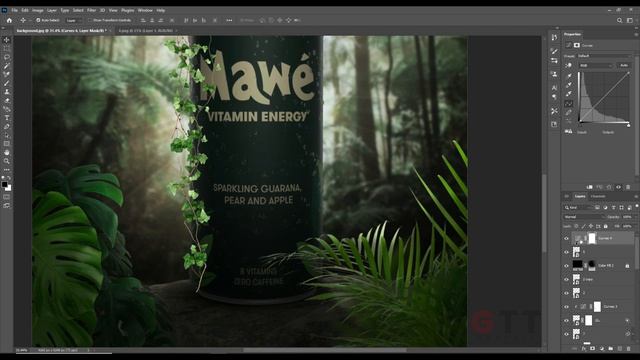Select the Horizontal Type tool
640x360 pixels.
coord(7,118)
